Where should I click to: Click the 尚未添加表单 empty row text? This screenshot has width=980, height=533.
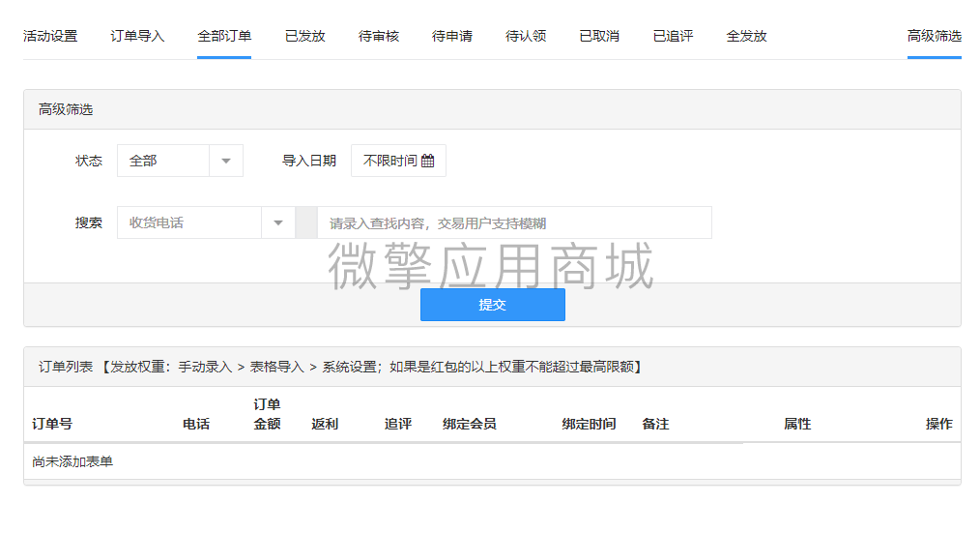pos(72,461)
